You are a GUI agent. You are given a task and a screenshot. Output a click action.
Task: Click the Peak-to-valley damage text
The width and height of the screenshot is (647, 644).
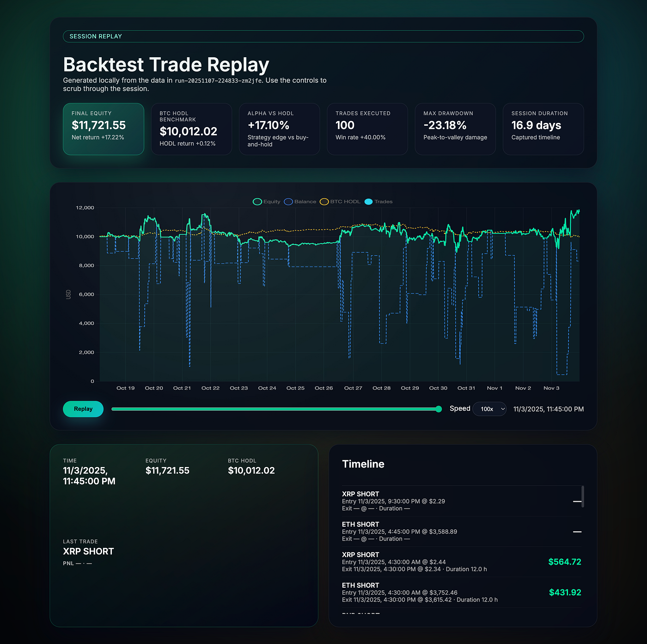(x=455, y=137)
